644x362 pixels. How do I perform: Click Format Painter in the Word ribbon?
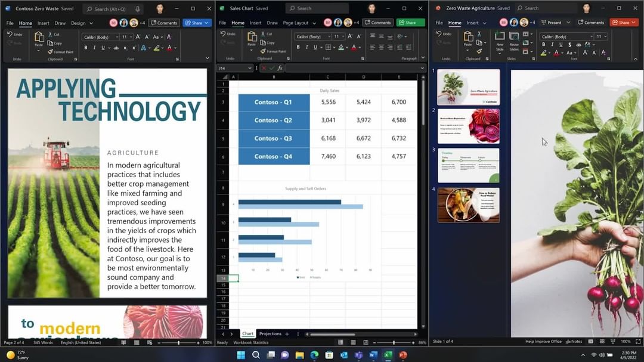(x=59, y=52)
